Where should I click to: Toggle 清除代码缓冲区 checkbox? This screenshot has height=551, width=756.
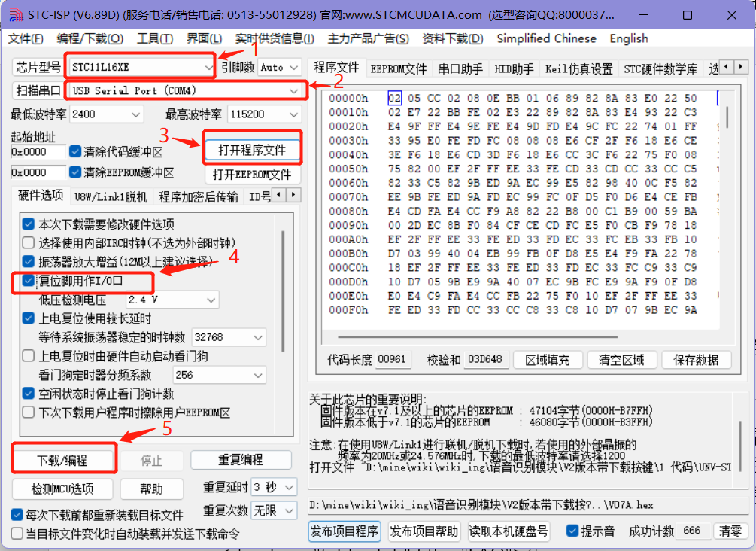[74, 151]
